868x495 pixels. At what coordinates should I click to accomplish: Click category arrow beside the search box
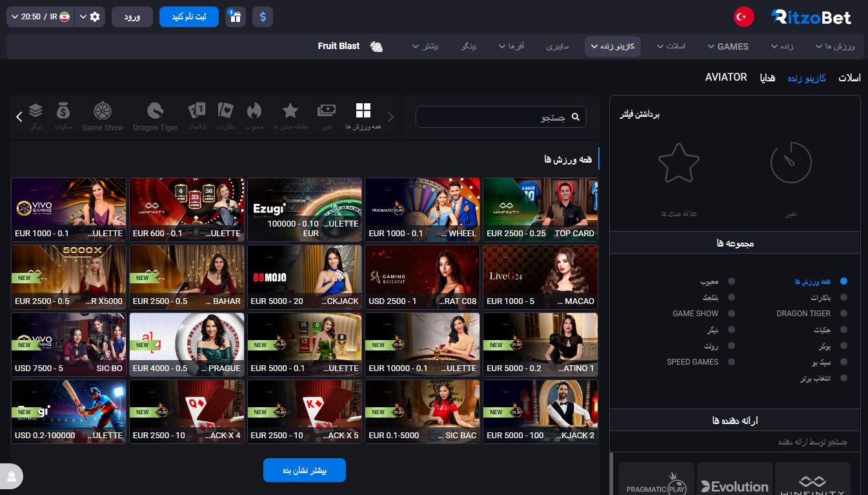390,117
